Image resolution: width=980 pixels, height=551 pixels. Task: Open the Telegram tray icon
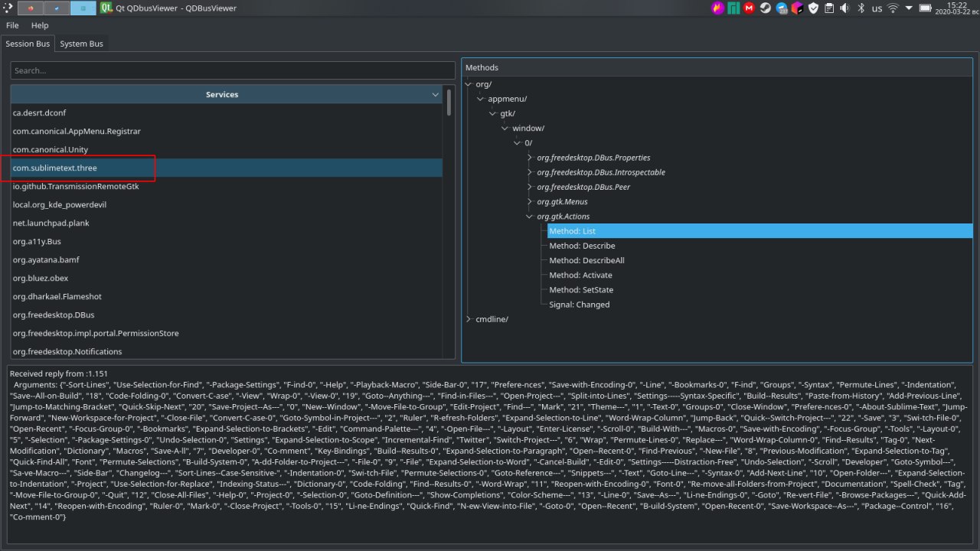pos(781,8)
